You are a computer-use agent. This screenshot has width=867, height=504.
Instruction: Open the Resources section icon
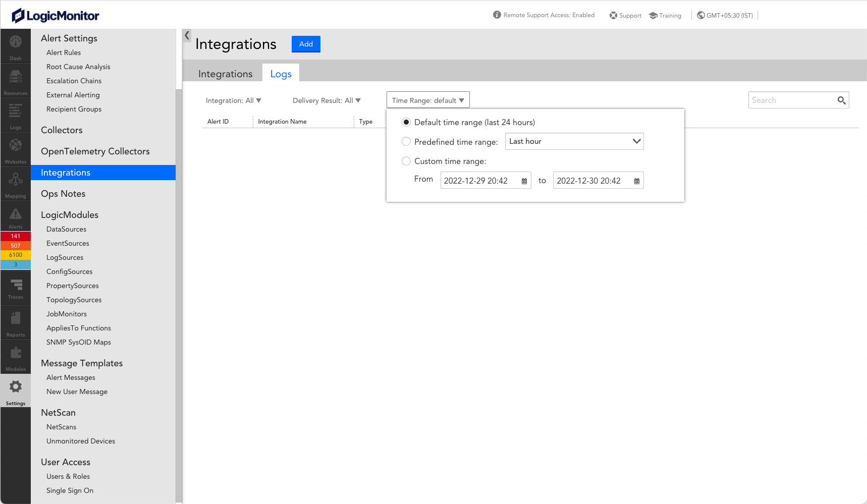click(16, 76)
